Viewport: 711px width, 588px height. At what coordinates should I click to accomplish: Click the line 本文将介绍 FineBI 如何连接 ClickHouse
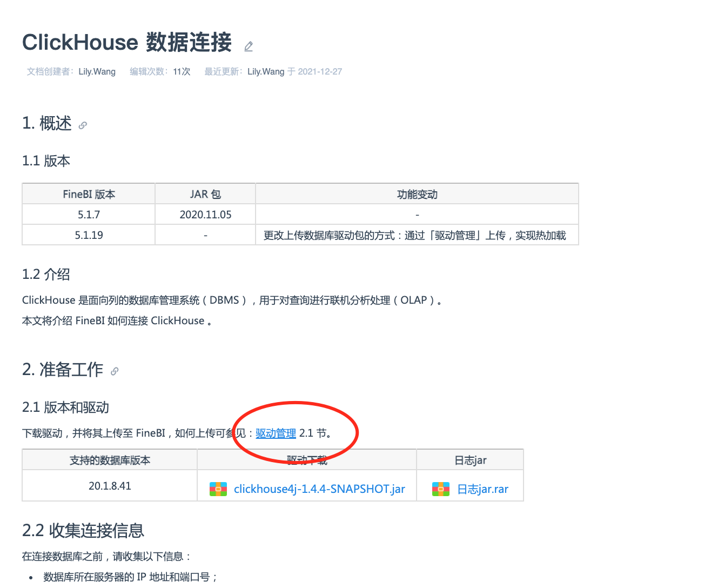[117, 320]
